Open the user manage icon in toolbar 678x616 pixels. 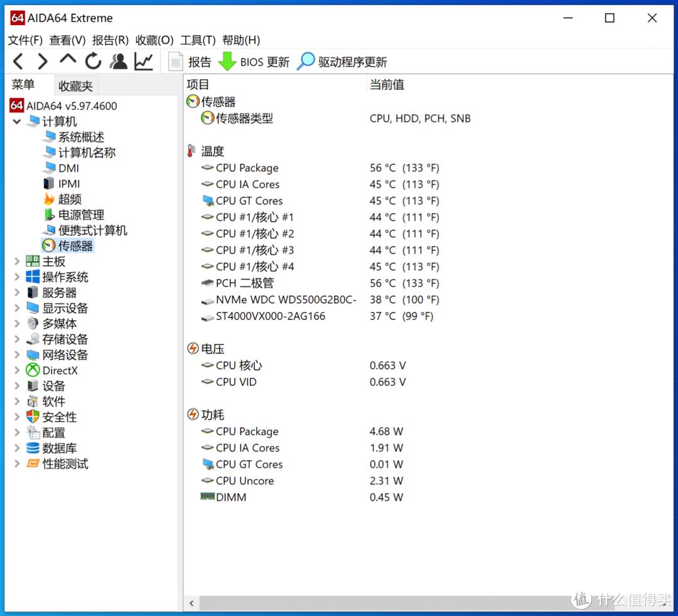click(x=118, y=61)
